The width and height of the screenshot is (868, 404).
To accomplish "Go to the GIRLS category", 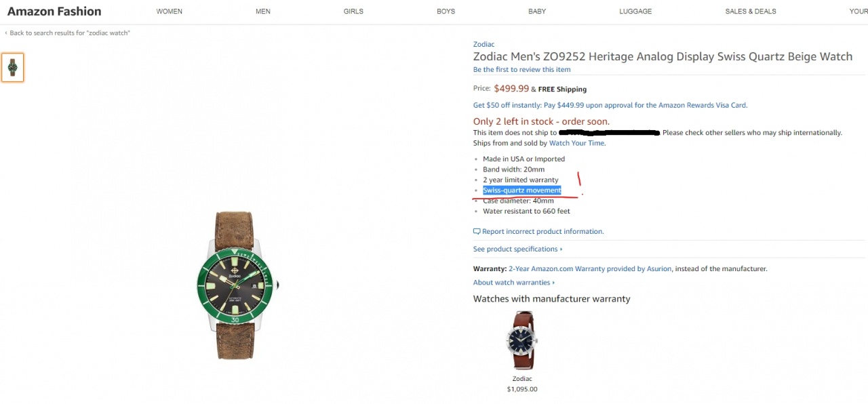I will [x=353, y=12].
